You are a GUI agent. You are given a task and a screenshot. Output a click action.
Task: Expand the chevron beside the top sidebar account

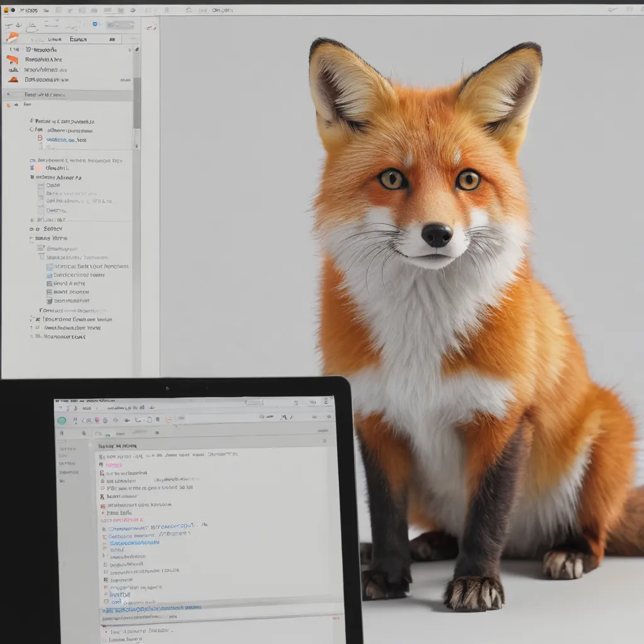[x=11, y=50]
